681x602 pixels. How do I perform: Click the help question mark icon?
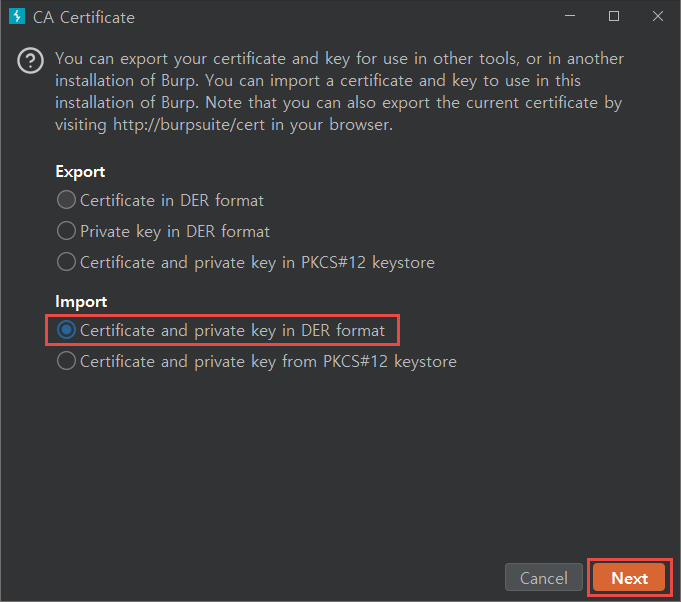point(30,60)
